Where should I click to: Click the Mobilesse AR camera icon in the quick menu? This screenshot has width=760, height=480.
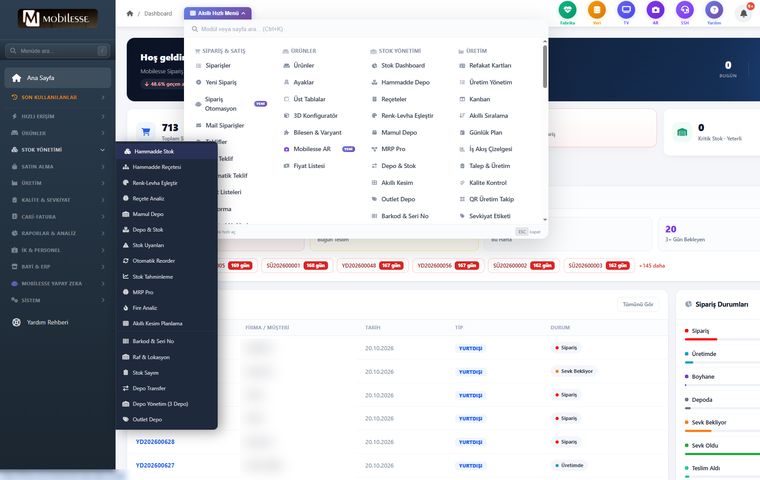point(286,149)
